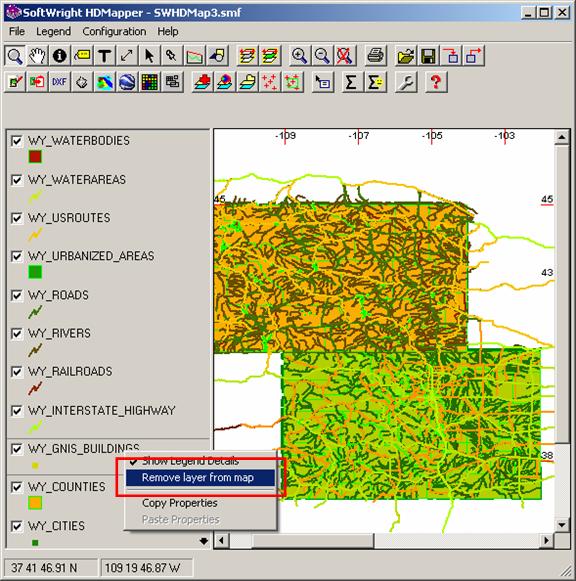Click the WY_RAILROADS red line symbol
576x581 pixels.
pos(35,388)
